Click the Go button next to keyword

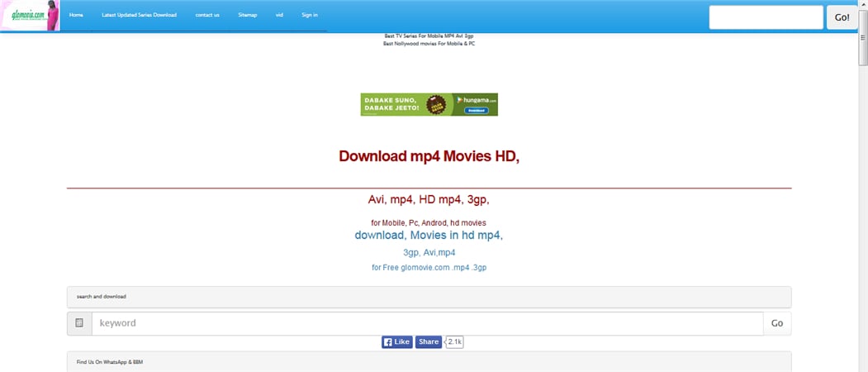(777, 323)
